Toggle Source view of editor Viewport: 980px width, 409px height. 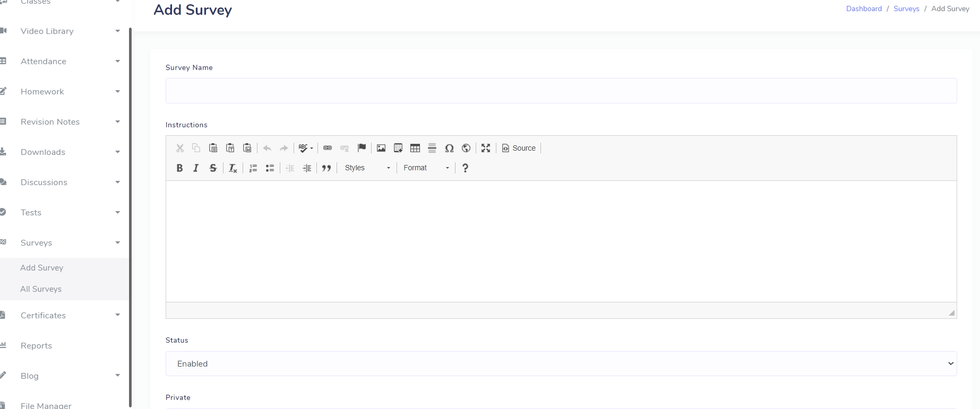pos(519,148)
